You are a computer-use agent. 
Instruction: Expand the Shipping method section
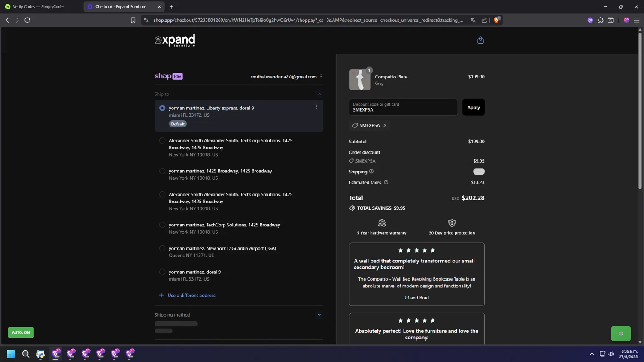point(319,315)
